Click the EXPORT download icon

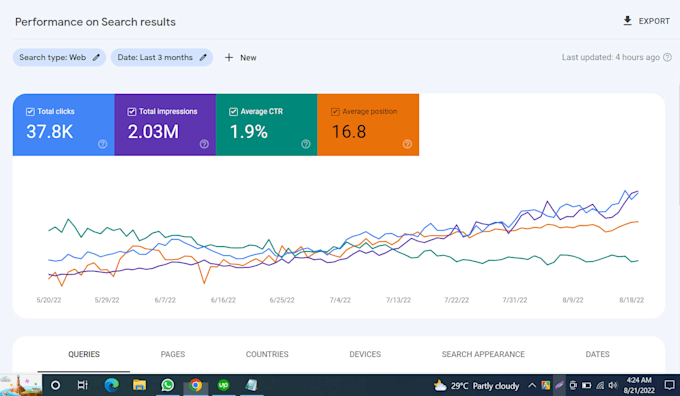coord(627,21)
